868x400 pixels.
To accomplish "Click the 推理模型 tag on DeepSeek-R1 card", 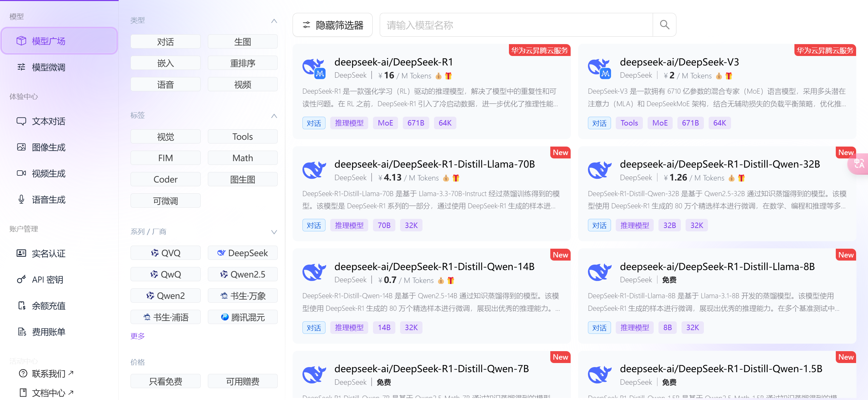I will 349,123.
